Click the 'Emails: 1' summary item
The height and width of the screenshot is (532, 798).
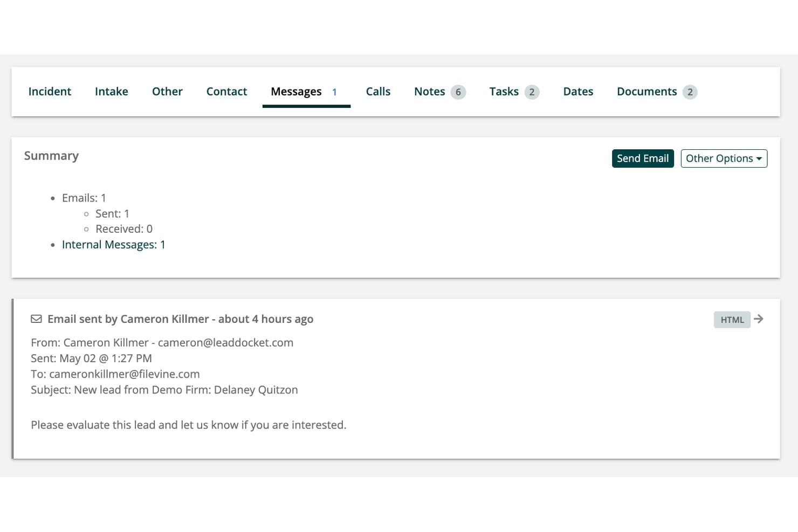[84, 198]
